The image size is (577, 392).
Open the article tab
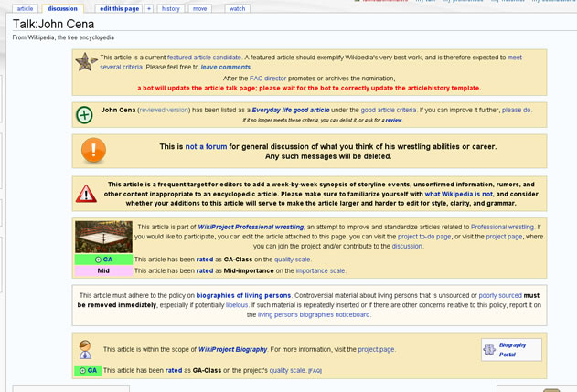(25, 8)
